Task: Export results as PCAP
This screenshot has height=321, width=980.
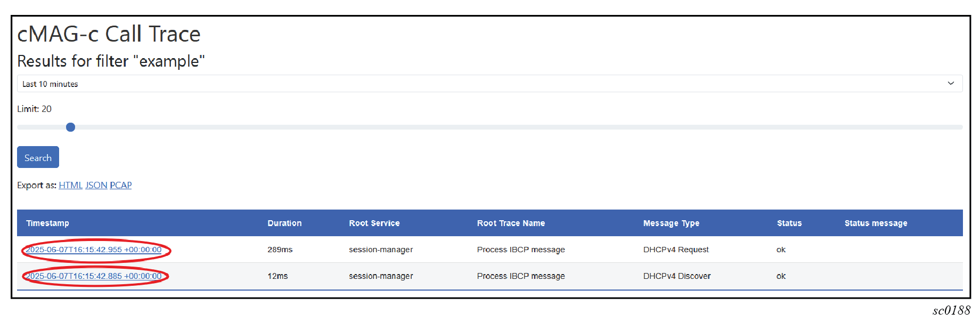Action: [x=121, y=185]
